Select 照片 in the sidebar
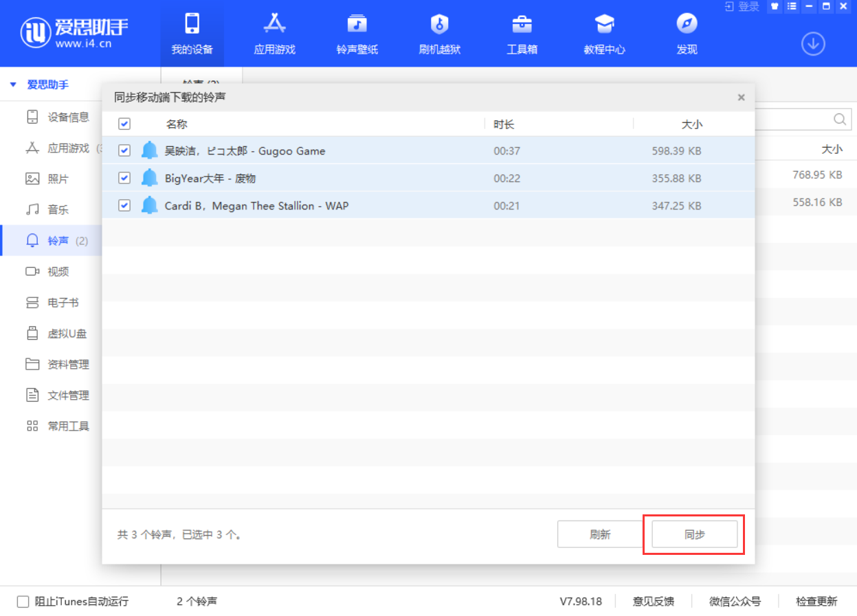Image resolution: width=857 pixels, height=616 pixels. point(58,179)
